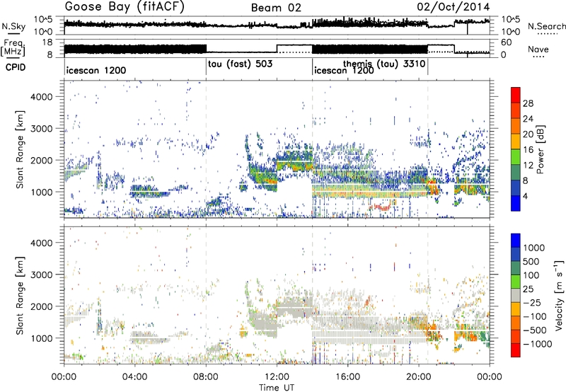Click the 'Beam 02' label

coord(276,8)
